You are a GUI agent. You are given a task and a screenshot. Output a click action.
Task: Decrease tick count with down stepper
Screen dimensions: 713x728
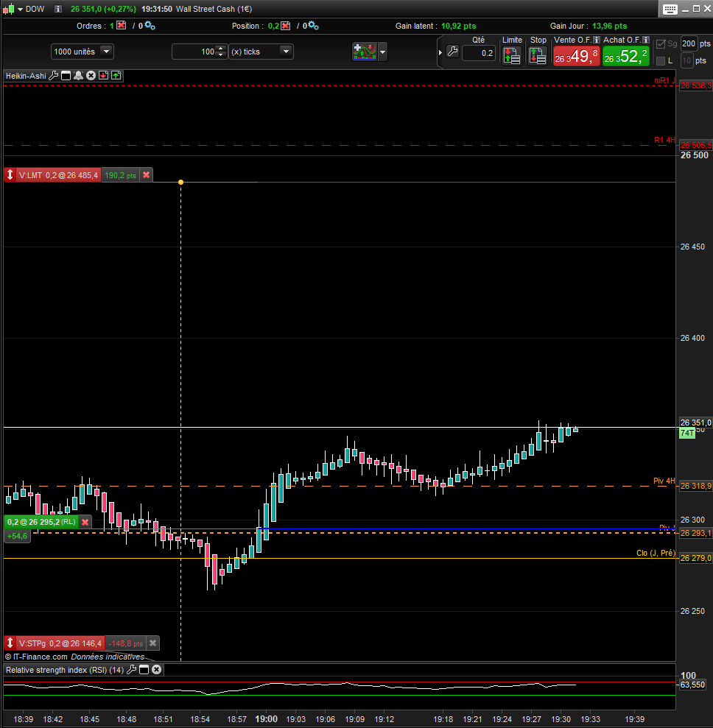click(221, 54)
